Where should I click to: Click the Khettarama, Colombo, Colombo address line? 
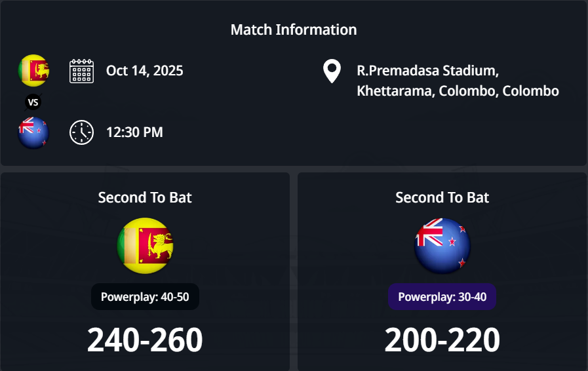(458, 91)
